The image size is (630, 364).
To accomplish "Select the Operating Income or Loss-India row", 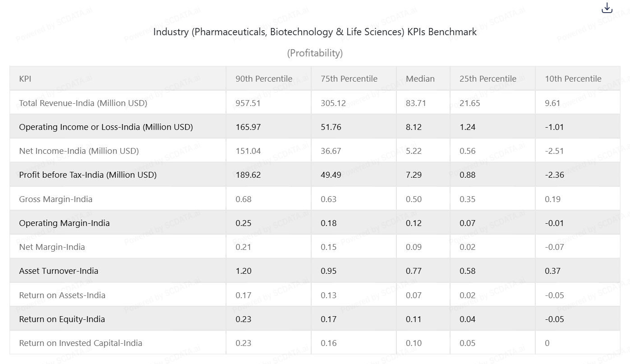I will (x=106, y=127).
